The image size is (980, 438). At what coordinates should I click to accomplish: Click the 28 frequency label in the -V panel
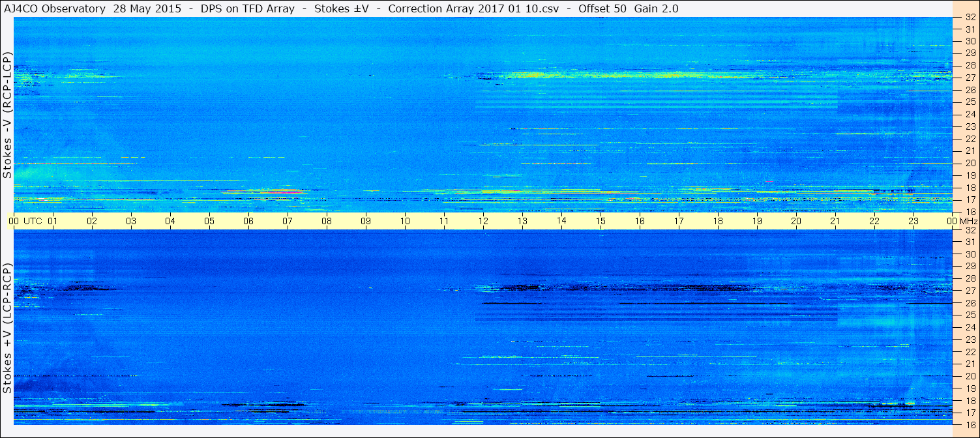(x=970, y=65)
